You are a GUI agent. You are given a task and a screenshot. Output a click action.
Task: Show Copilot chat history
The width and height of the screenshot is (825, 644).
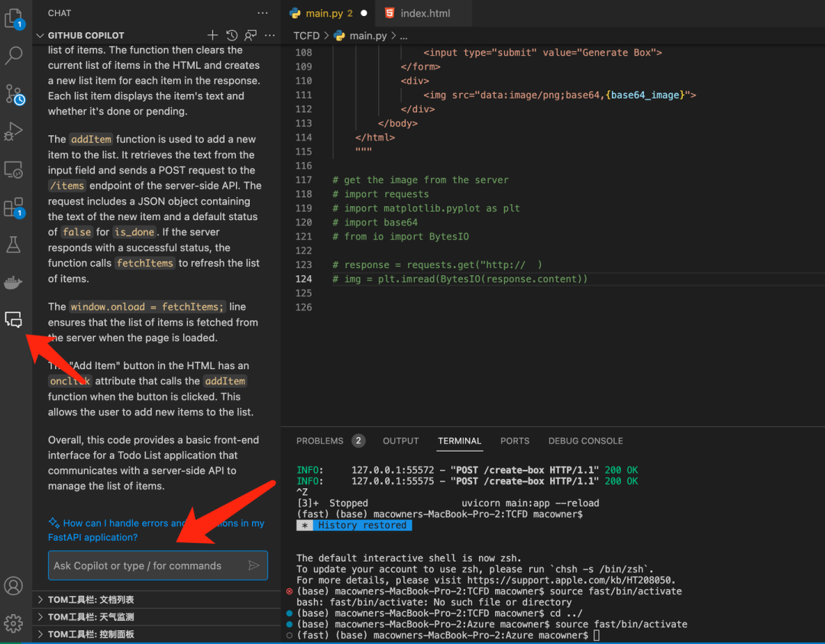tap(231, 35)
